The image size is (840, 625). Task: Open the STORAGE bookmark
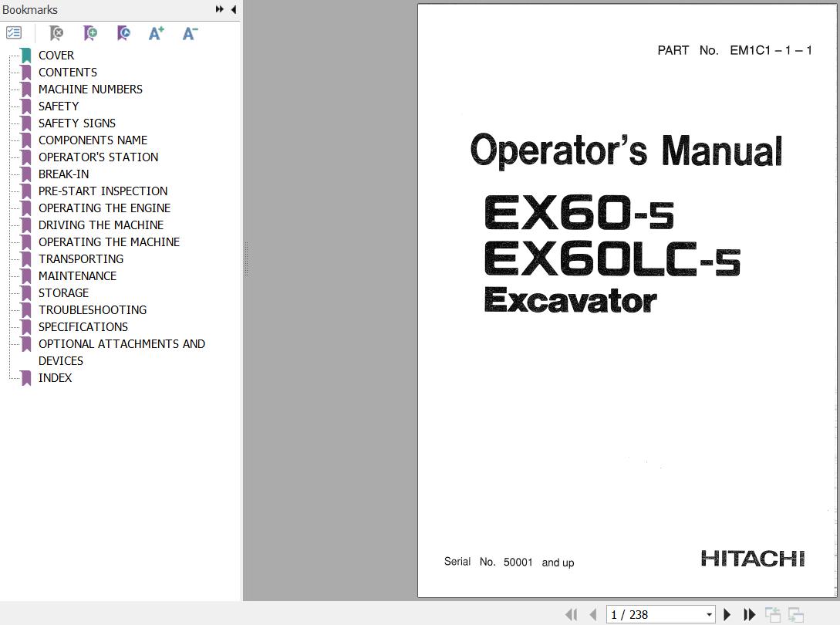[64, 292]
